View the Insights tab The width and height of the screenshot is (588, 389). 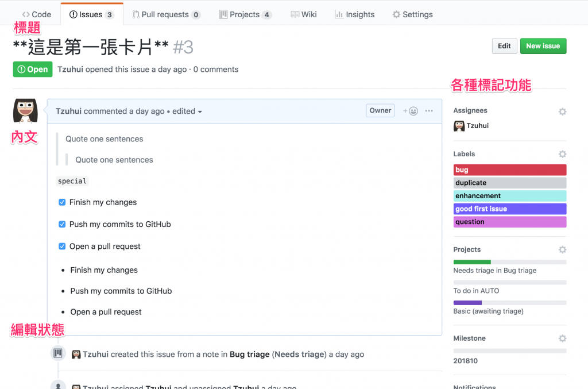[354, 14]
